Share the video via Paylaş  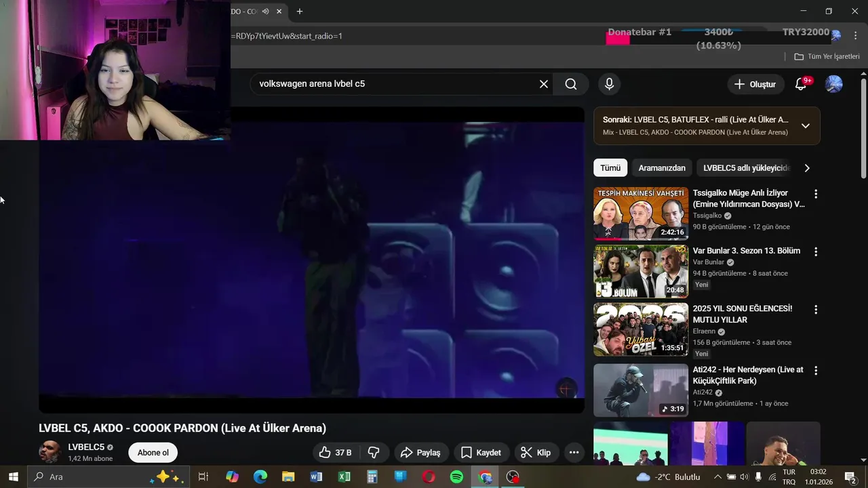(x=420, y=452)
